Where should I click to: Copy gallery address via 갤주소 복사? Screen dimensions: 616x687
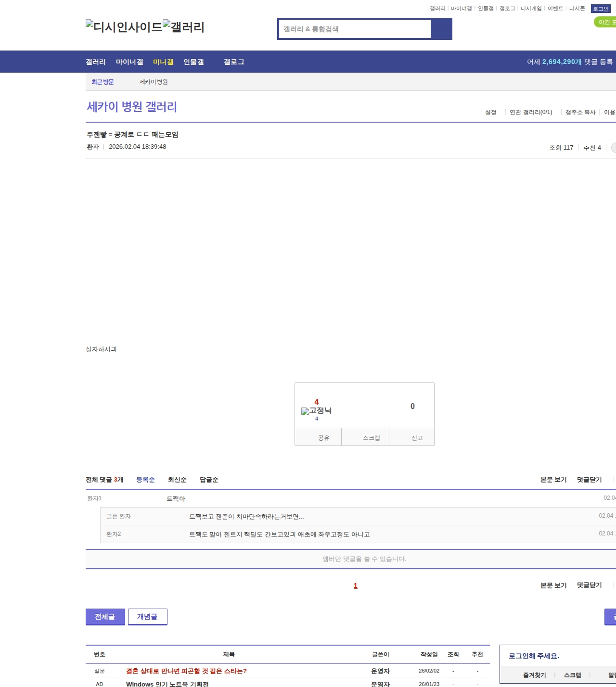pos(580,112)
